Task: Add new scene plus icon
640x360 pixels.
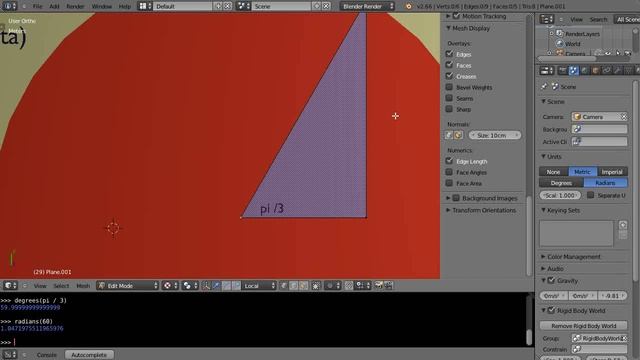Action: pos(317,6)
